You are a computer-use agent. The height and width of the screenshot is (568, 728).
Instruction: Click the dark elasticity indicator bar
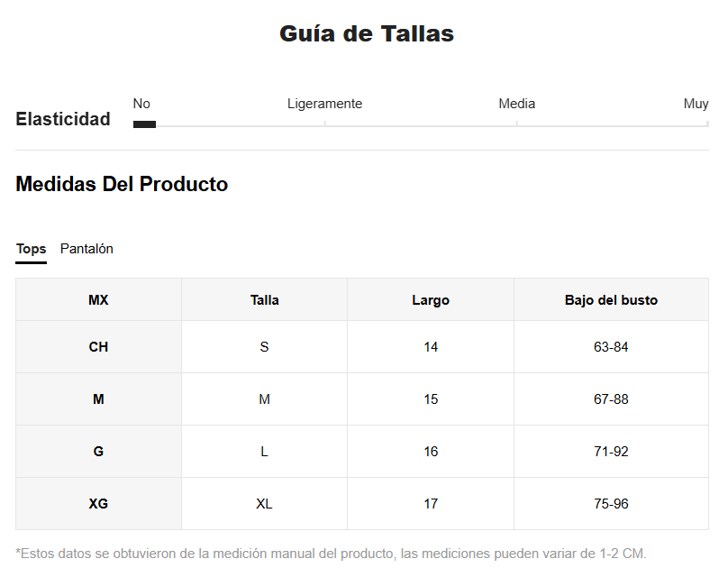click(144, 124)
